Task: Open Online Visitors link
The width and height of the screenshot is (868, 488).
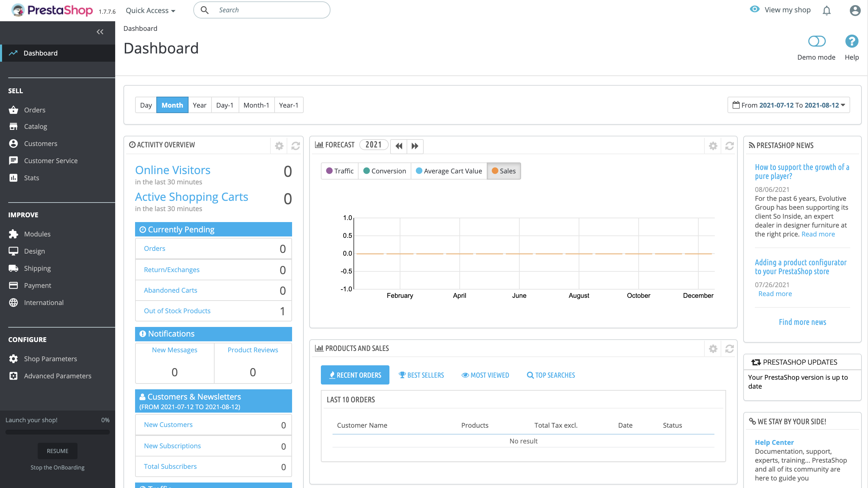Action: [173, 170]
